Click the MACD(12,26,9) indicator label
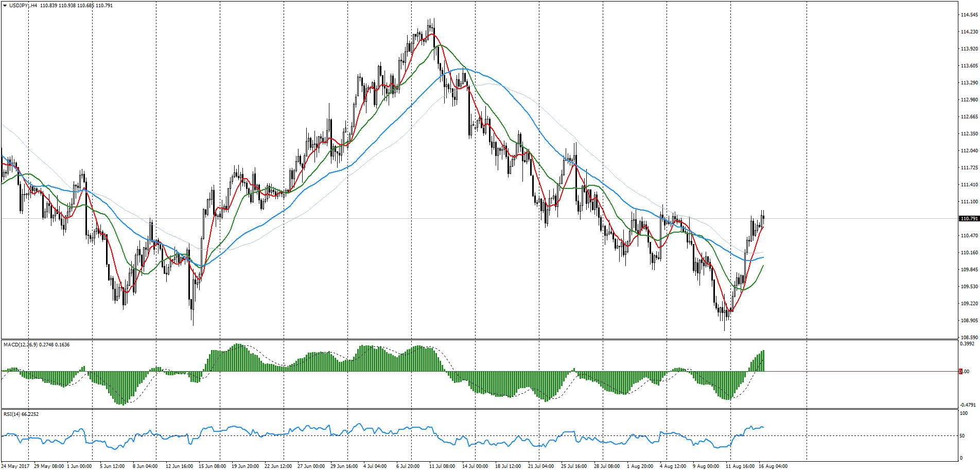This screenshot has width=980, height=472. [x=21, y=345]
